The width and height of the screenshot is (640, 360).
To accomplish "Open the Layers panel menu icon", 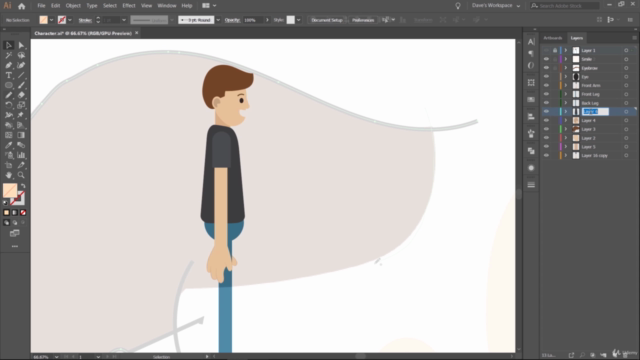I will [634, 38].
